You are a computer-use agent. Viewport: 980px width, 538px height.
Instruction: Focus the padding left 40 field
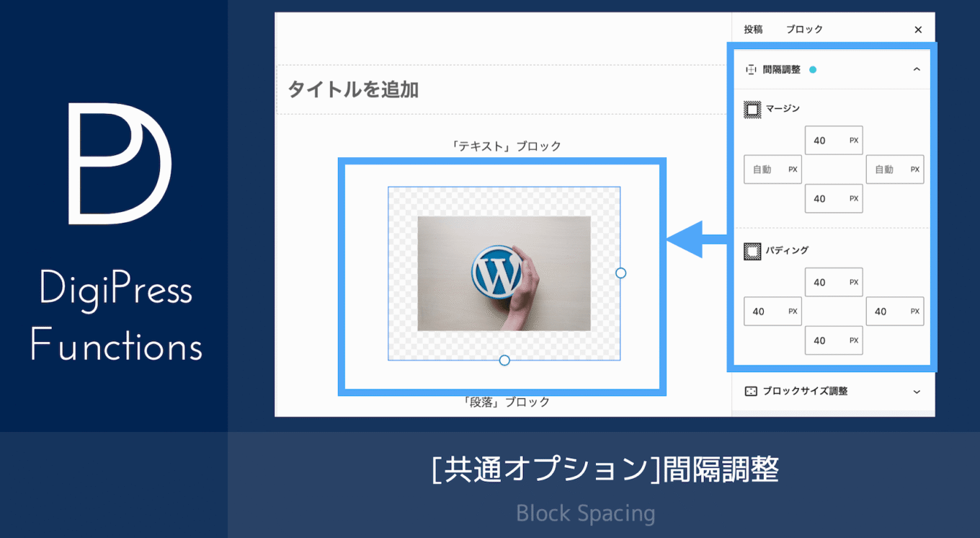[x=772, y=312]
